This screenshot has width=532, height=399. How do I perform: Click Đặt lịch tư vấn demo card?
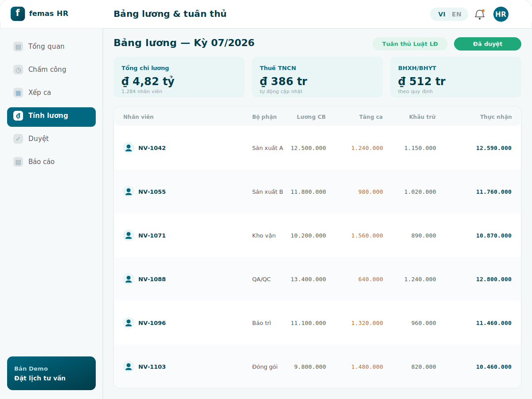point(51,373)
